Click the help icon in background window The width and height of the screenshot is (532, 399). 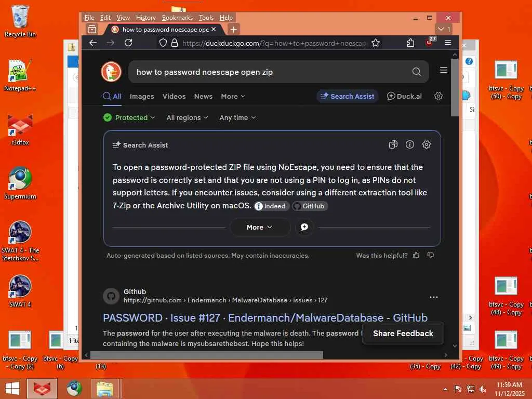pos(469,61)
